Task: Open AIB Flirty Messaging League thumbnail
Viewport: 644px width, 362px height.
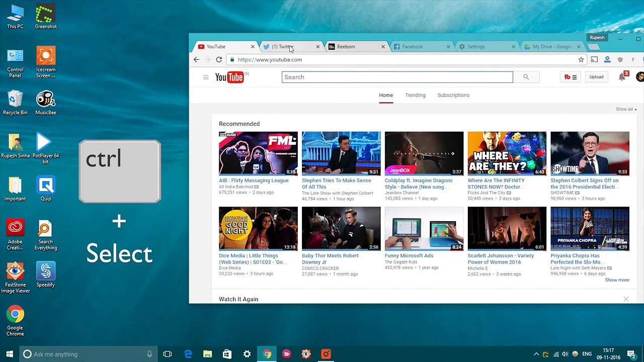Action: coord(258,153)
